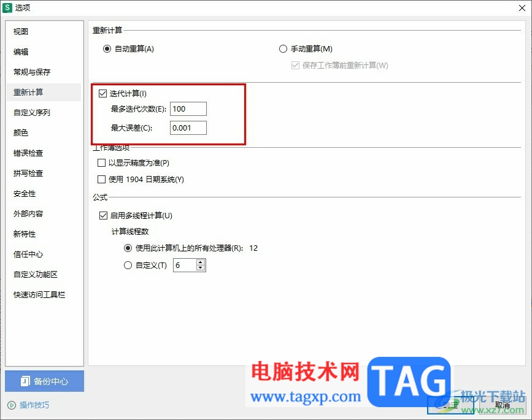This screenshot has height=420, width=532.
Task: Open the 操作技巧 link
Action: (34, 405)
